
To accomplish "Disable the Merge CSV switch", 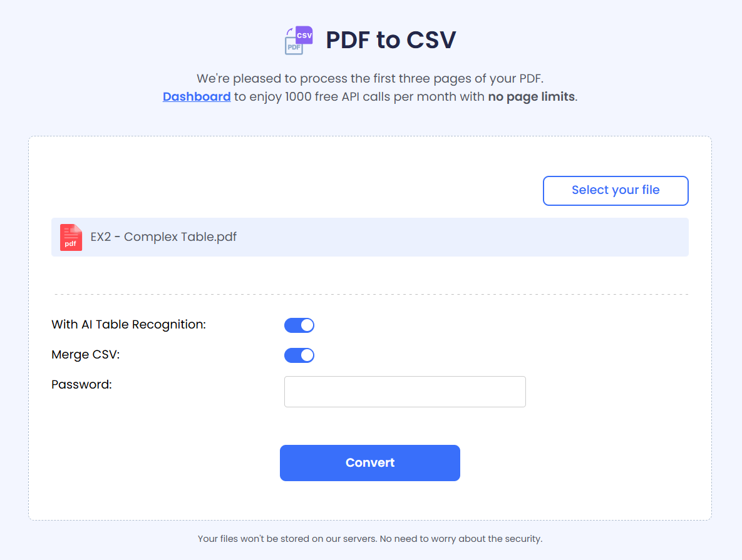I will point(299,355).
